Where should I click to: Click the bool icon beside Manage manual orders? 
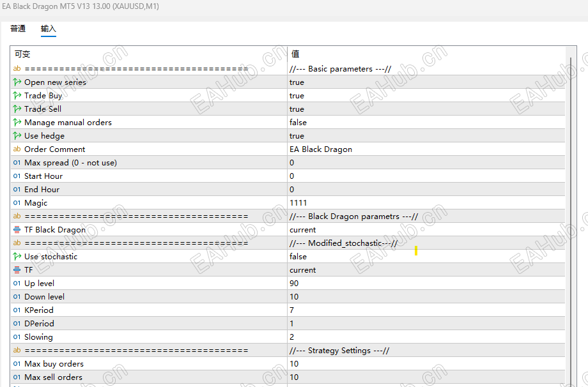17,122
